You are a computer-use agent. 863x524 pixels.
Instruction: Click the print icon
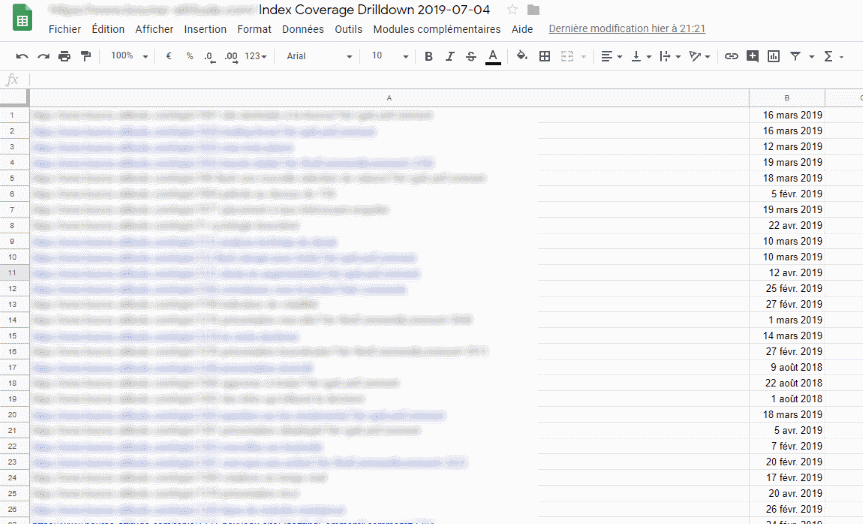pyautogui.click(x=64, y=57)
